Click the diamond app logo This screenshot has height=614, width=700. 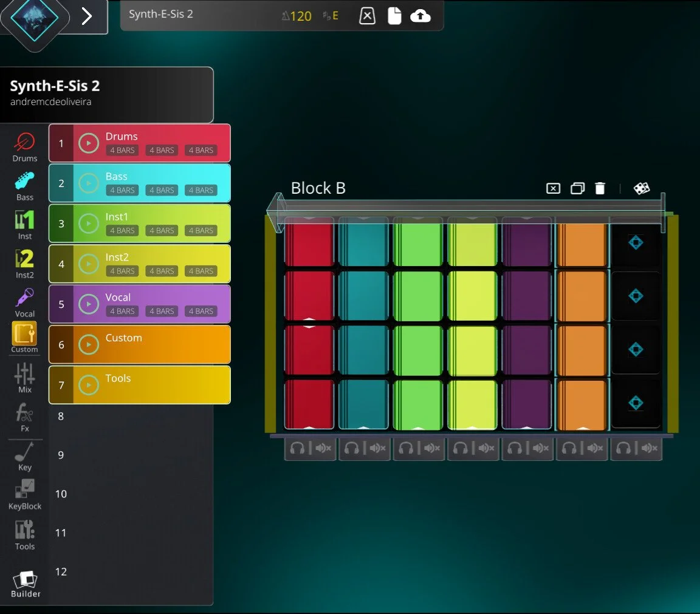pyautogui.click(x=35, y=18)
